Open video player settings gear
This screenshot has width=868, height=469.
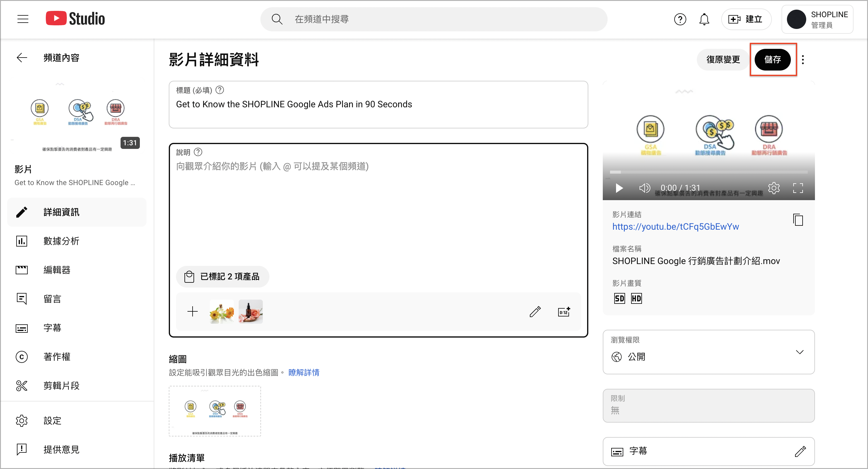pyautogui.click(x=774, y=188)
